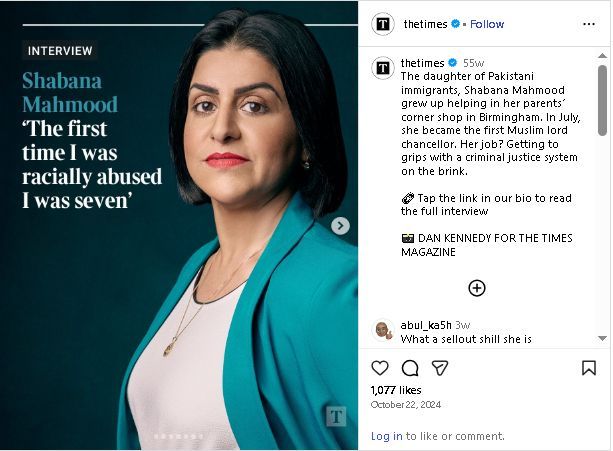Follow thetimes account
Image resolution: width=613 pixels, height=451 pixels.
click(487, 24)
